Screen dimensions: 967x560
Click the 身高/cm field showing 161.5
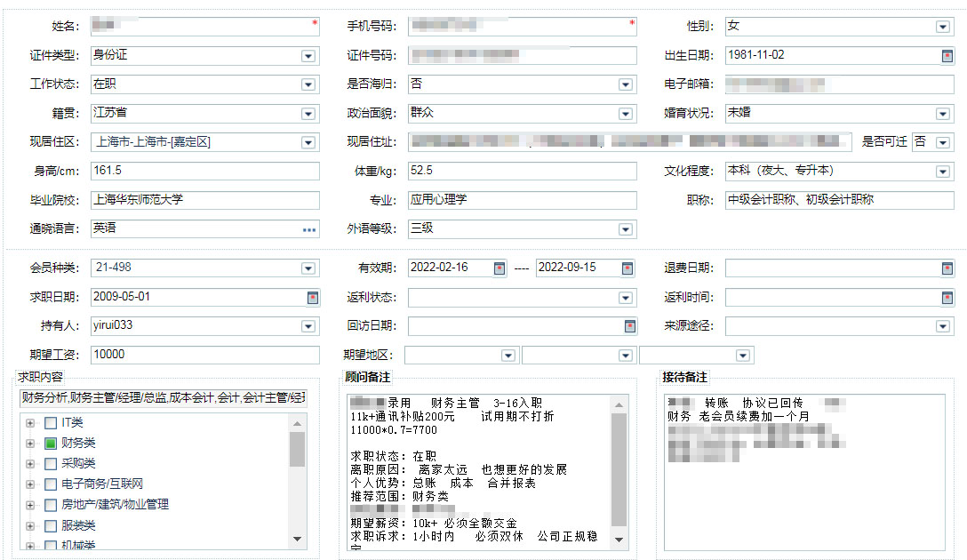point(204,171)
